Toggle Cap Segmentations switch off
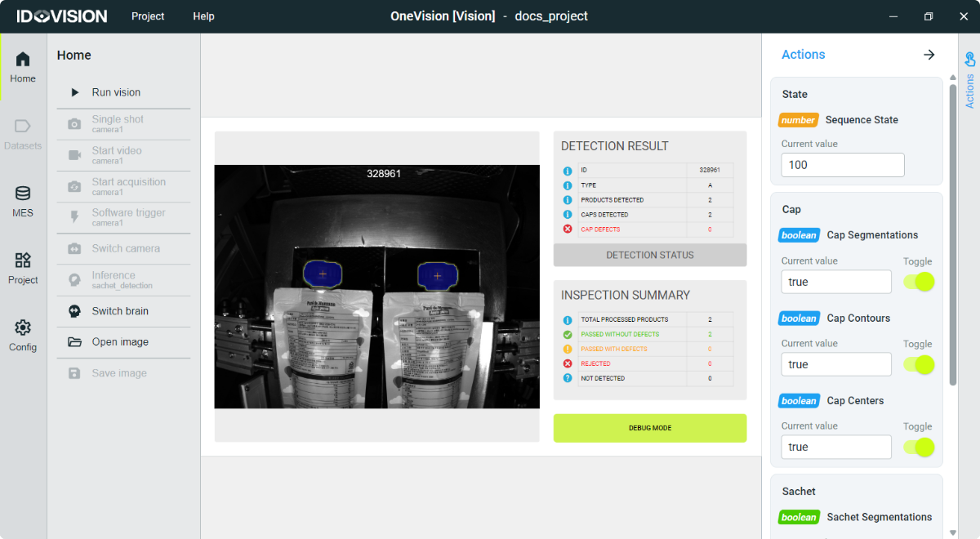Image resolution: width=980 pixels, height=539 pixels. 919,282
